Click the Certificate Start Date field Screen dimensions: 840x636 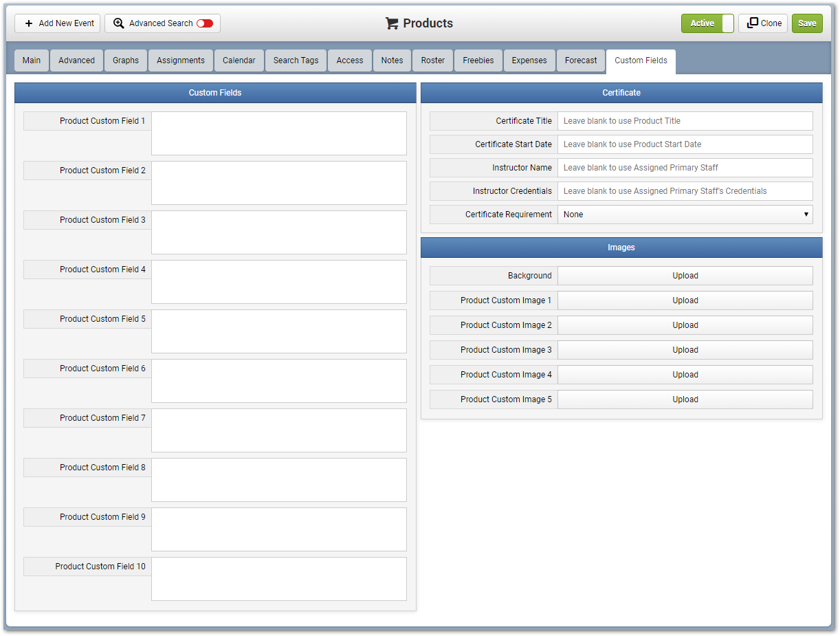pos(685,144)
